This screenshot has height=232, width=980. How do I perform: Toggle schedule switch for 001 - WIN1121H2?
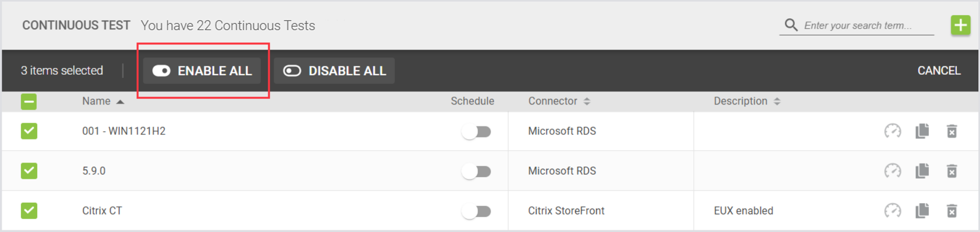[476, 132]
